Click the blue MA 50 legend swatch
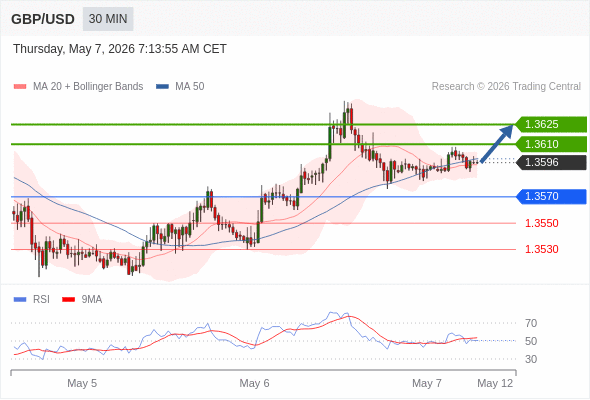The image size is (590, 400). [162, 87]
